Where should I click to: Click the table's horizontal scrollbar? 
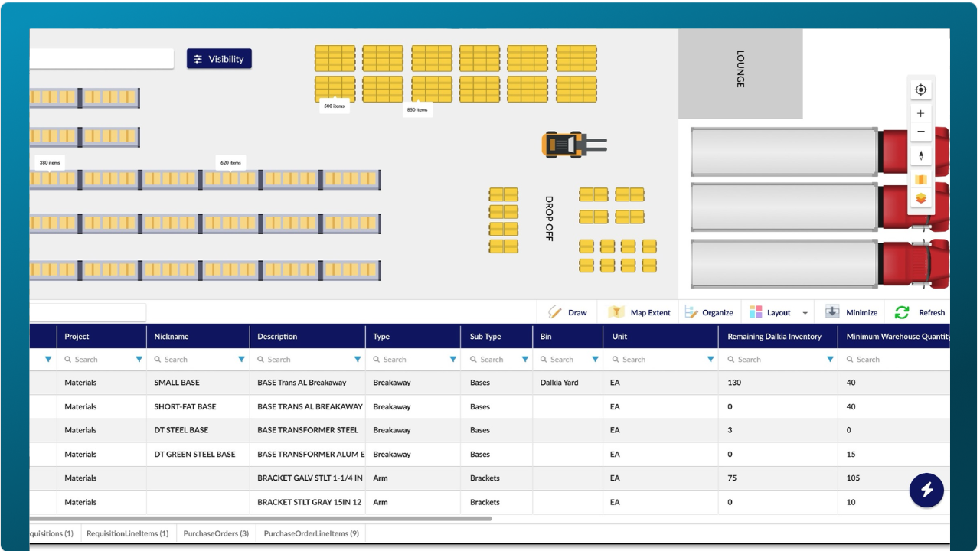[260, 519]
